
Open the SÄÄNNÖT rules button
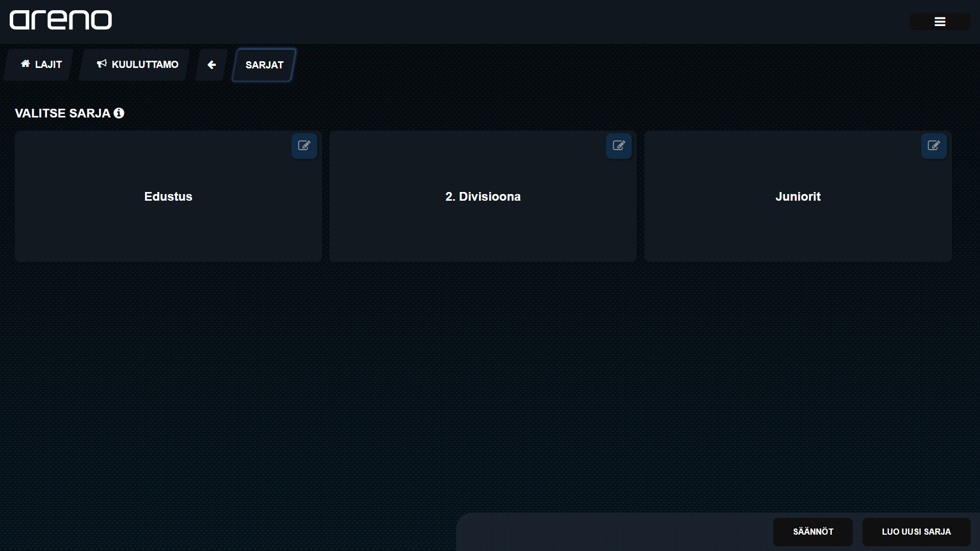(x=812, y=532)
